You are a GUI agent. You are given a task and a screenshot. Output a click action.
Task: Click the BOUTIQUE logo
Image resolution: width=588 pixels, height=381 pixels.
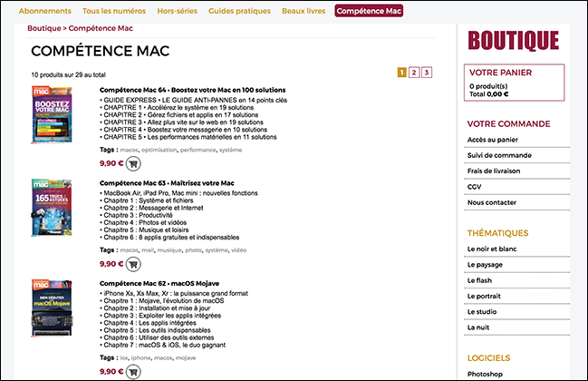tap(513, 41)
